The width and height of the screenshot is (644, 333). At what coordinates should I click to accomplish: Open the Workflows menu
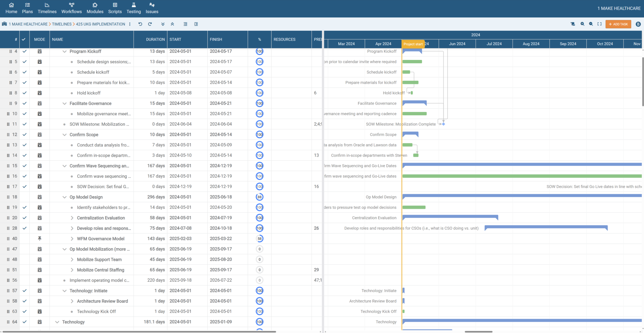pyautogui.click(x=71, y=8)
